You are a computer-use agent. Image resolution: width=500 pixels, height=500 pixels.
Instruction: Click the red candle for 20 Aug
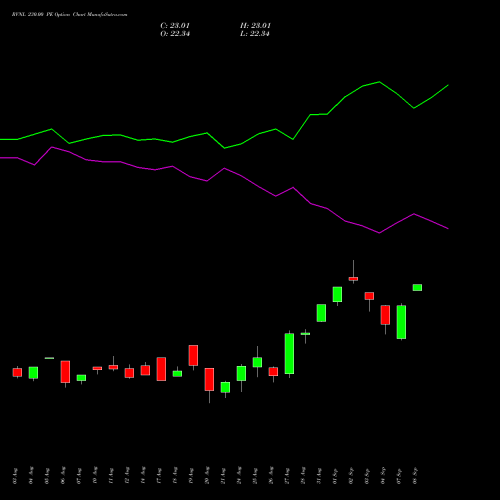[209, 379]
